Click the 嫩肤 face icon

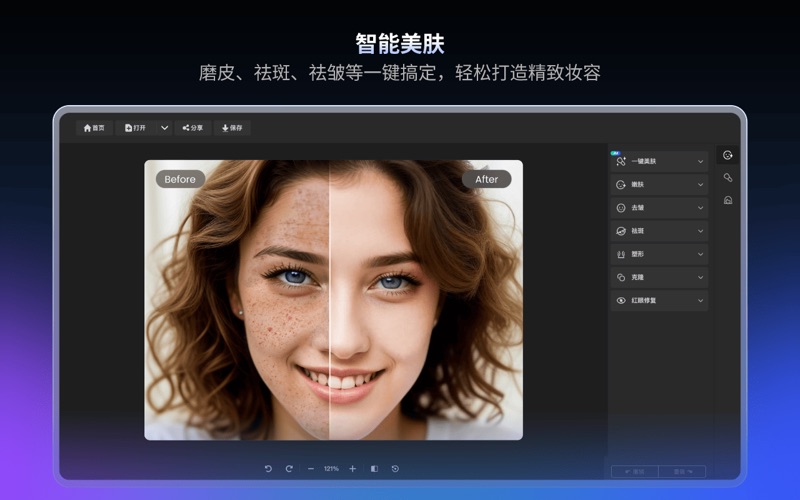pos(621,185)
